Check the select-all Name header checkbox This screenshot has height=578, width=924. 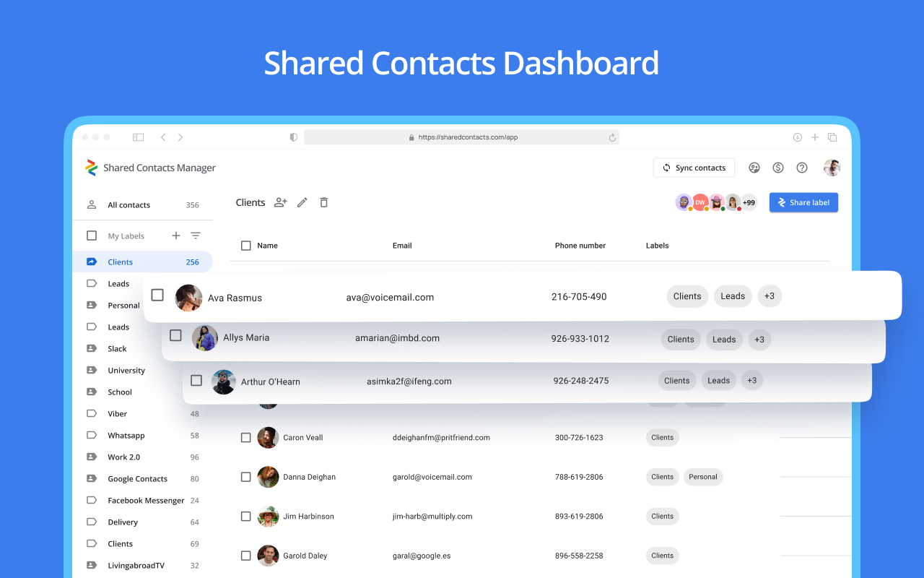[246, 246]
